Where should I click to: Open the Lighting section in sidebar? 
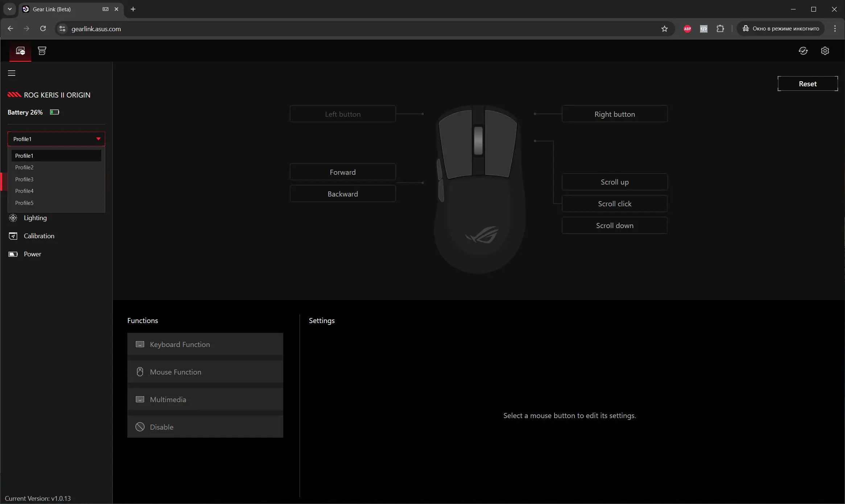pos(35,218)
